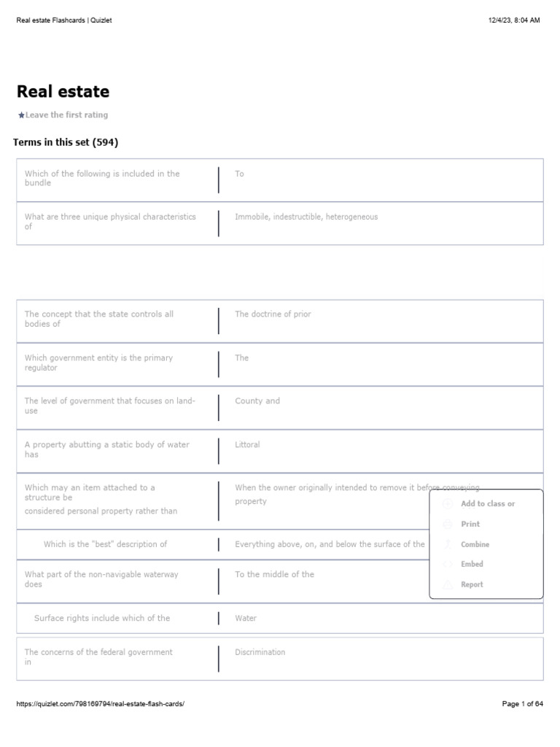Select the Print menu option

(x=470, y=525)
